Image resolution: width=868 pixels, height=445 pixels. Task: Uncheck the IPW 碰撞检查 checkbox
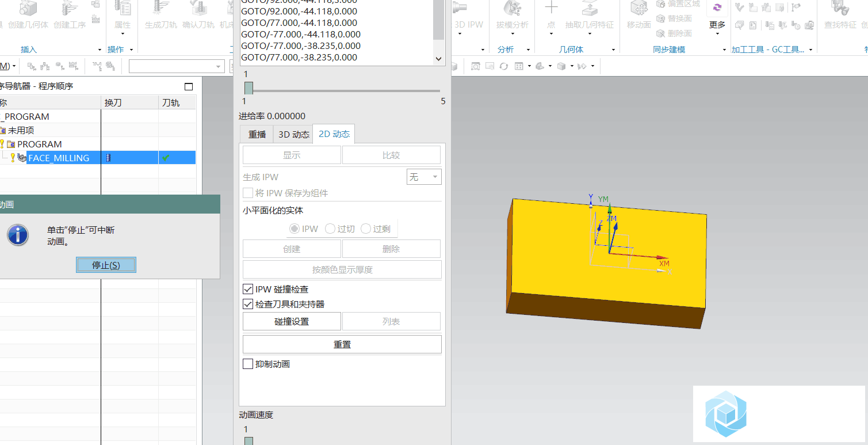click(x=248, y=290)
